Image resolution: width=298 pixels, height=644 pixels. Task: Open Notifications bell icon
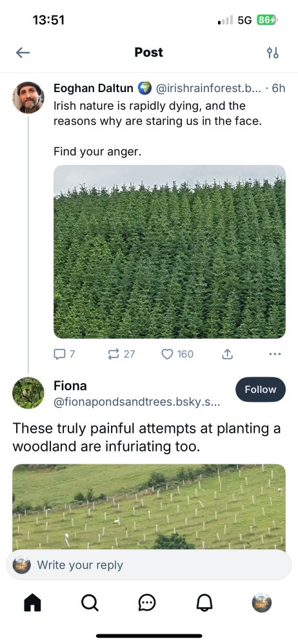click(204, 603)
